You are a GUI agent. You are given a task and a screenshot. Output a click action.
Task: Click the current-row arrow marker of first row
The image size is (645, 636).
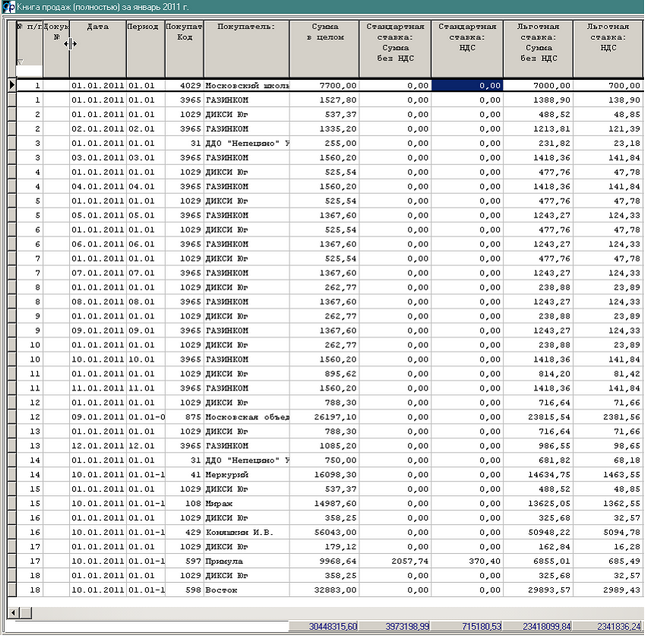(x=12, y=85)
